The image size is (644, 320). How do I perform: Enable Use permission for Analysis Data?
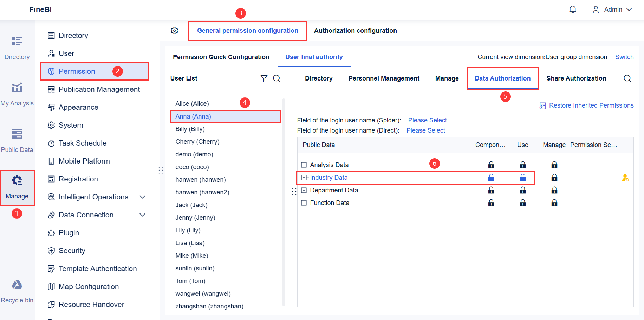click(523, 165)
